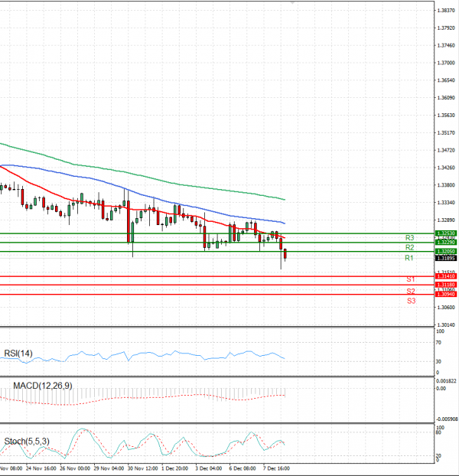Click the S1 support label
The width and height of the screenshot is (459, 476).
point(411,279)
